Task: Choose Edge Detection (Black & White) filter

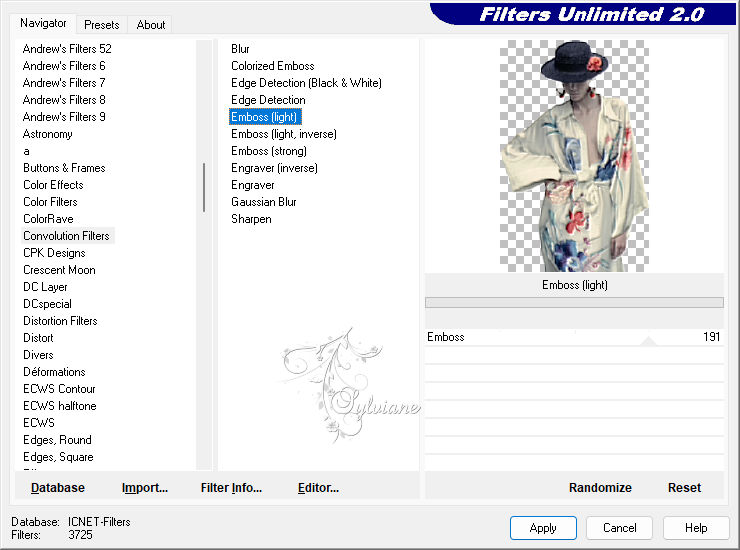Action: [x=306, y=83]
